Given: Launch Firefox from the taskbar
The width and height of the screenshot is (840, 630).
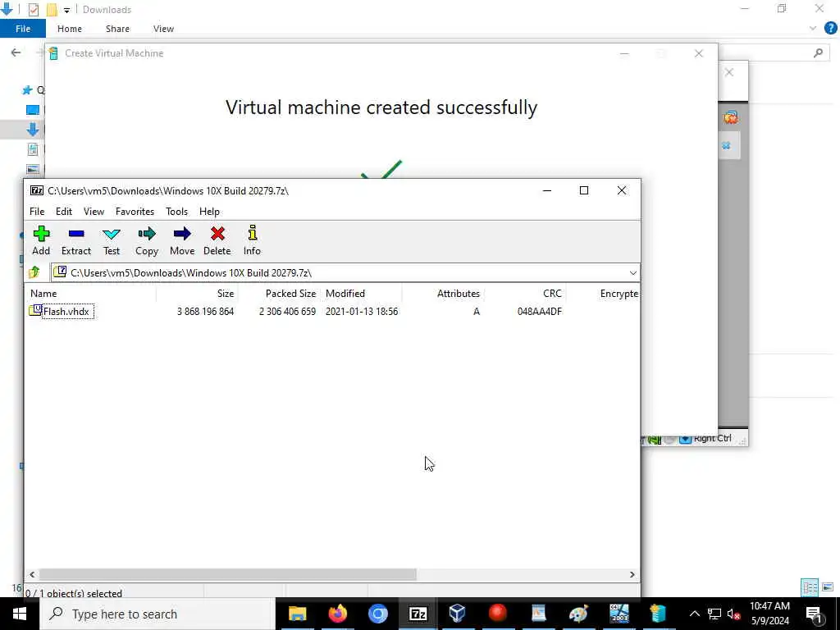Looking at the screenshot, I should 337,614.
